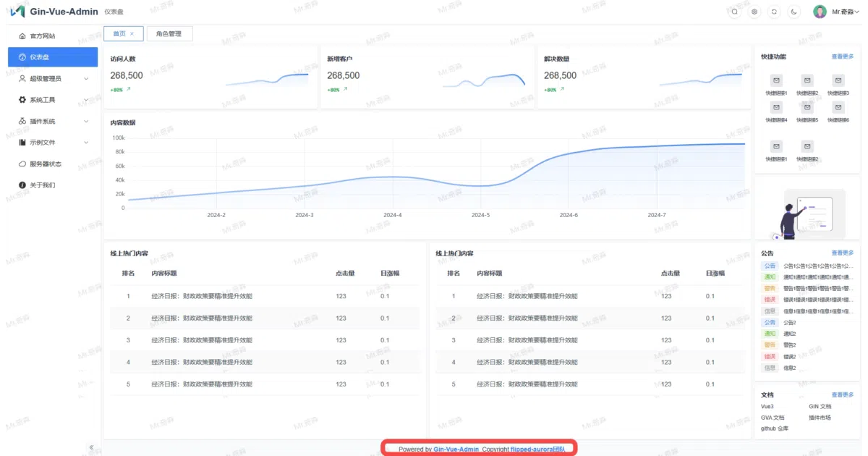Click the 警告1 announcement text
Image resolution: width=868 pixels, height=456 pixels.
[x=818, y=288]
